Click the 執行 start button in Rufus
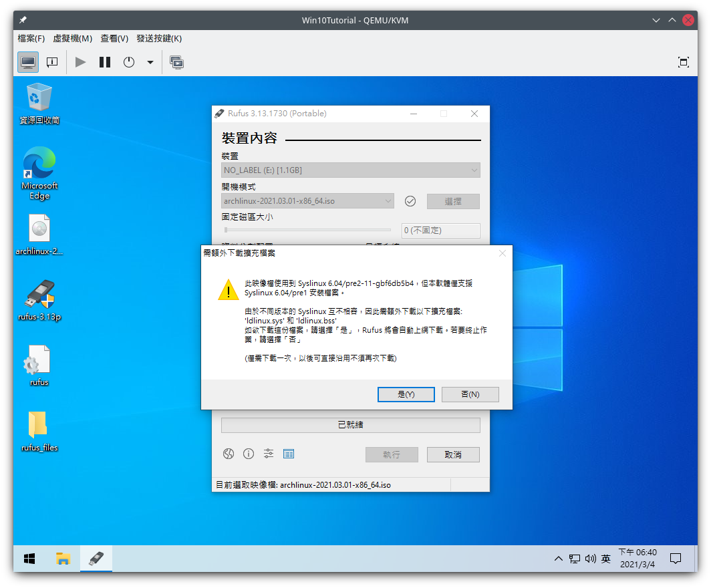Viewport: 711px width, 588px height. [392, 455]
